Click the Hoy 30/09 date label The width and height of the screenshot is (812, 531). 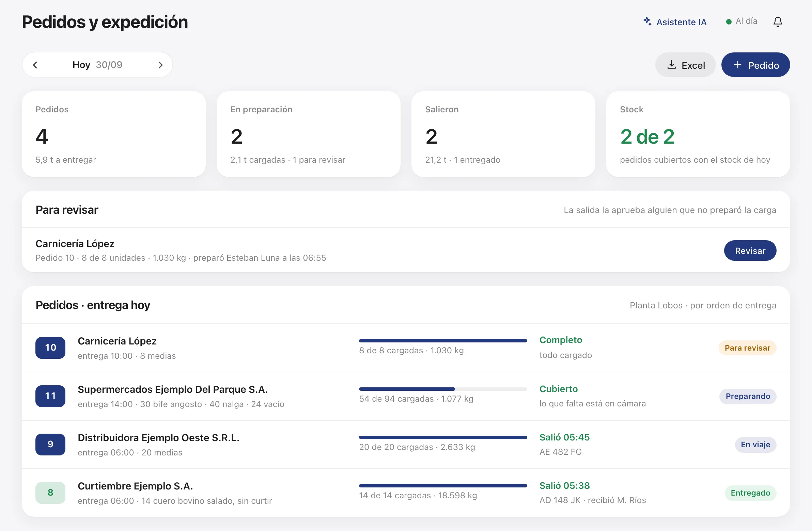point(97,65)
